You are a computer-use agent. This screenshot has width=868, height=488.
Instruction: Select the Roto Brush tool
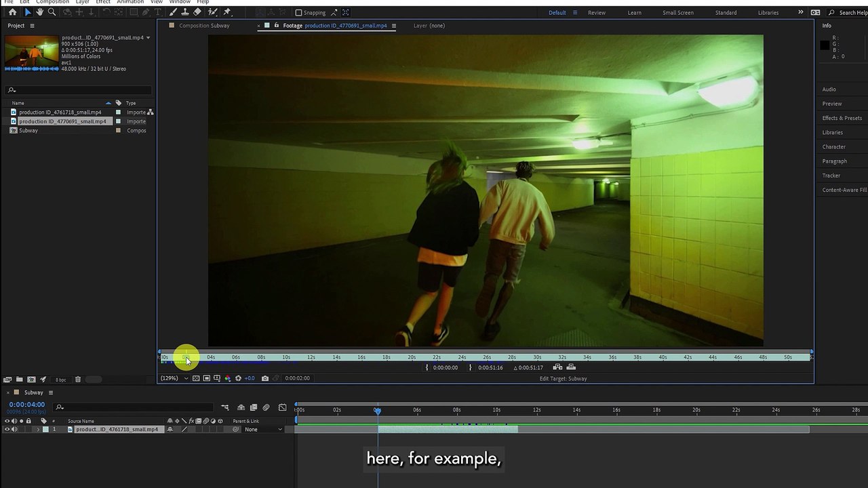(213, 12)
